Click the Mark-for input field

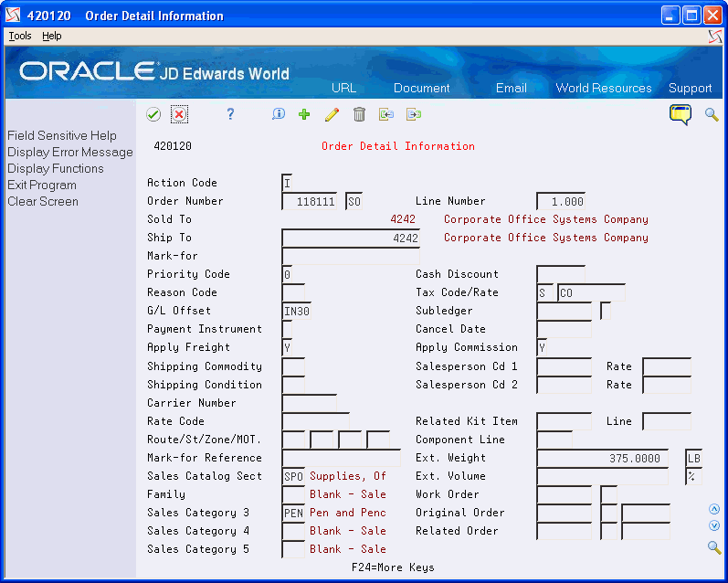point(351,256)
